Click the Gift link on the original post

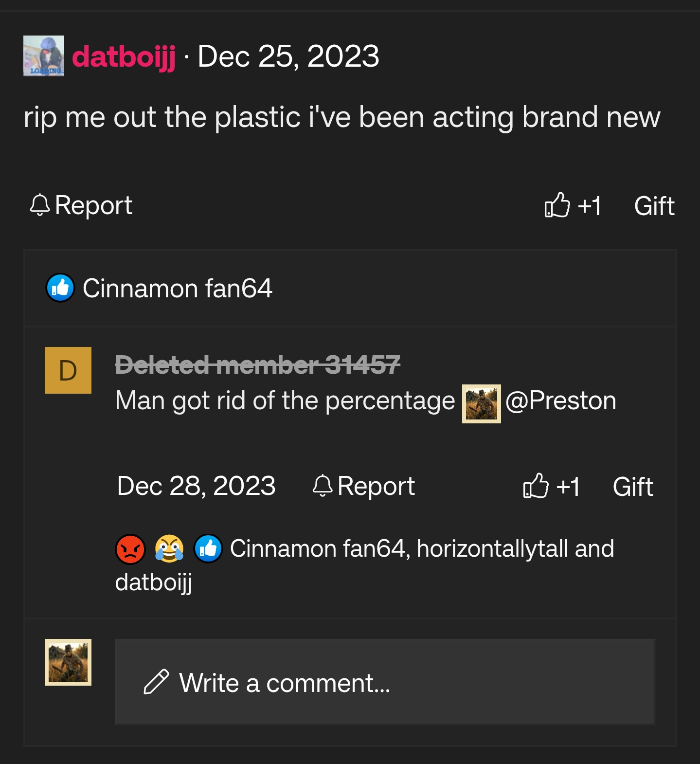click(653, 206)
